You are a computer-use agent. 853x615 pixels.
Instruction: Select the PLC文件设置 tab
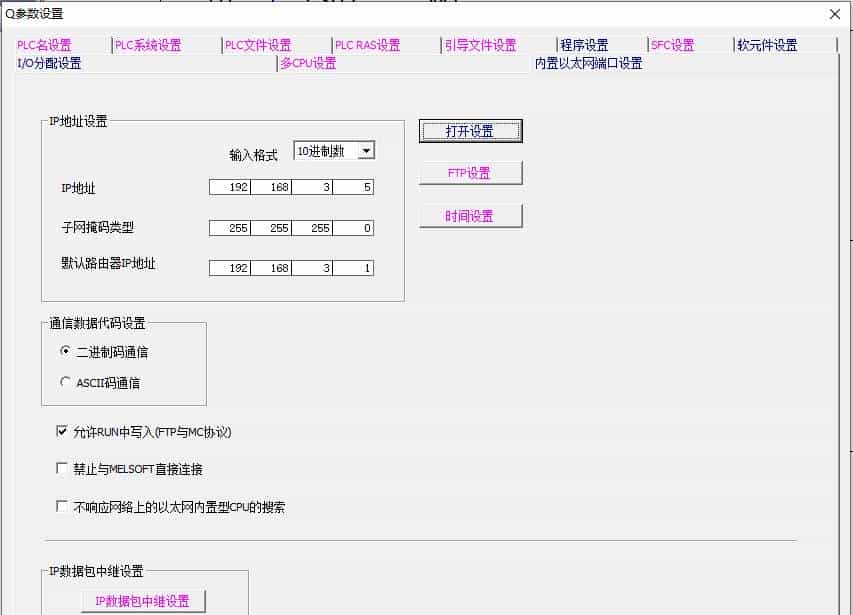(259, 44)
